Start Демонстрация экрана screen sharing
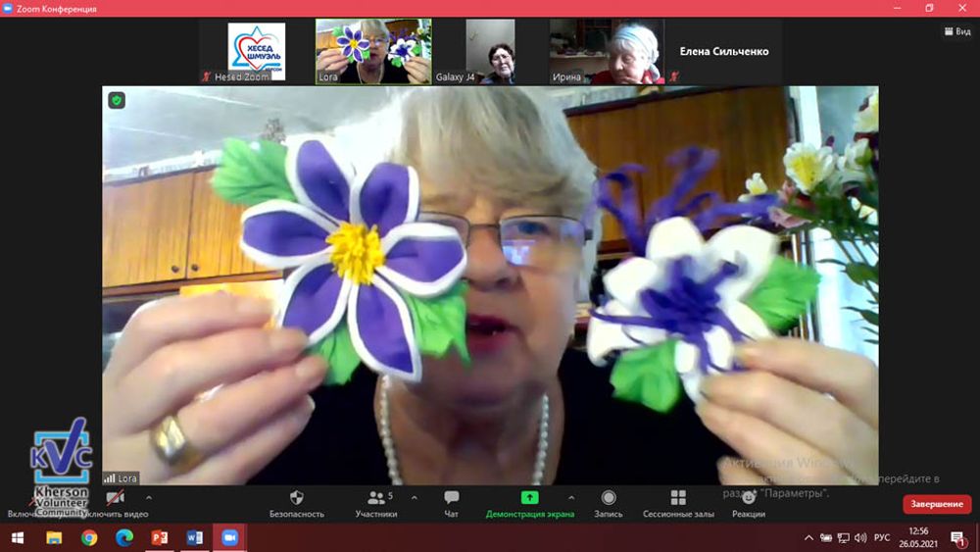Viewport: 980px width, 552px height. tap(530, 504)
